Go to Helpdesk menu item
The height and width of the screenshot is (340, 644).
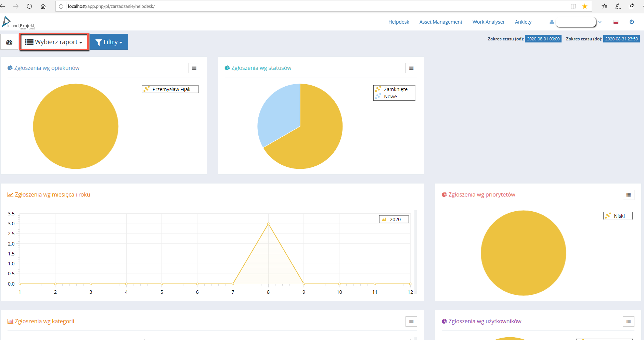(399, 22)
